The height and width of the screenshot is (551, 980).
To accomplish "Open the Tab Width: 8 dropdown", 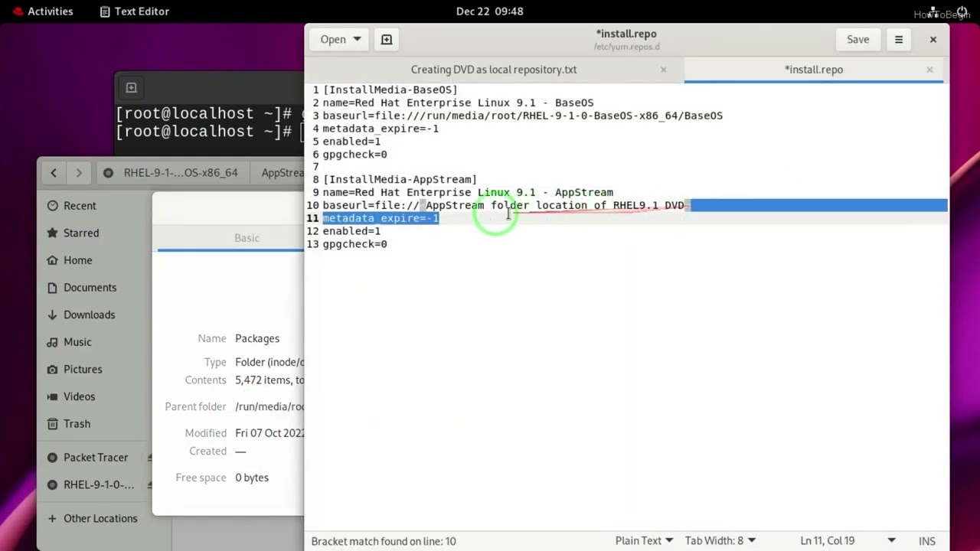I will pyautogui.click(x=720, y=541).
